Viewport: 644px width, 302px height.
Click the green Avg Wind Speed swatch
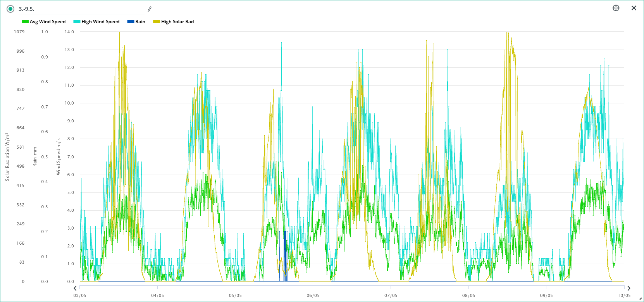click(x=25, y=22)
